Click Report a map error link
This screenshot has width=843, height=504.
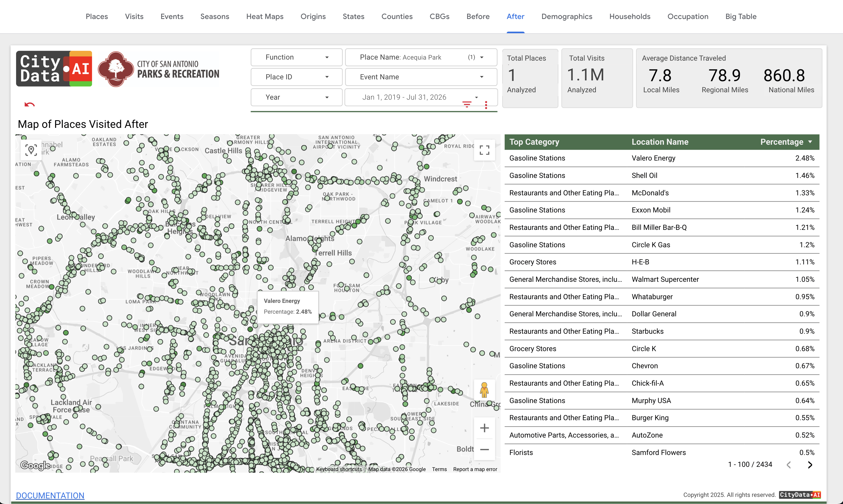pyautogui.click(x=475, y=469)
